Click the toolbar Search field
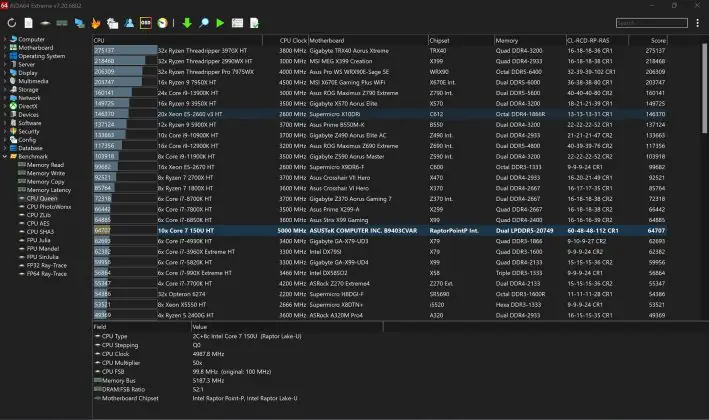This screenshot has width=709, height=420. (x=652, y=23)
